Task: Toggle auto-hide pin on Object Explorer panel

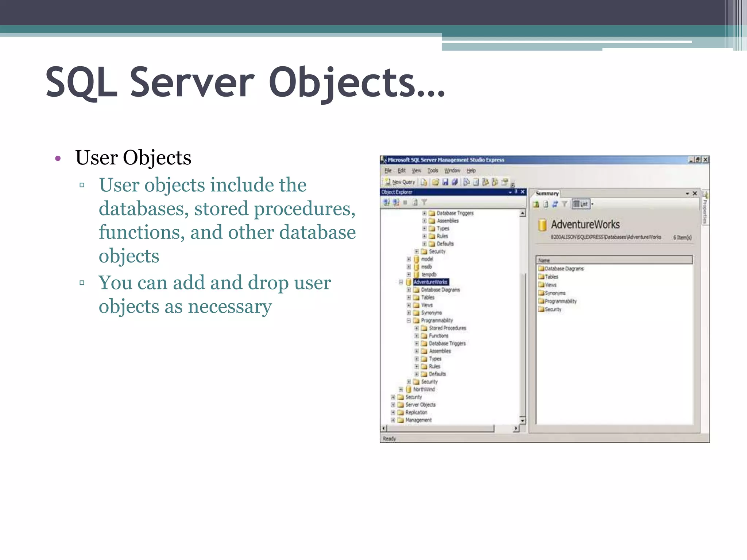Action: click(516, 192)
